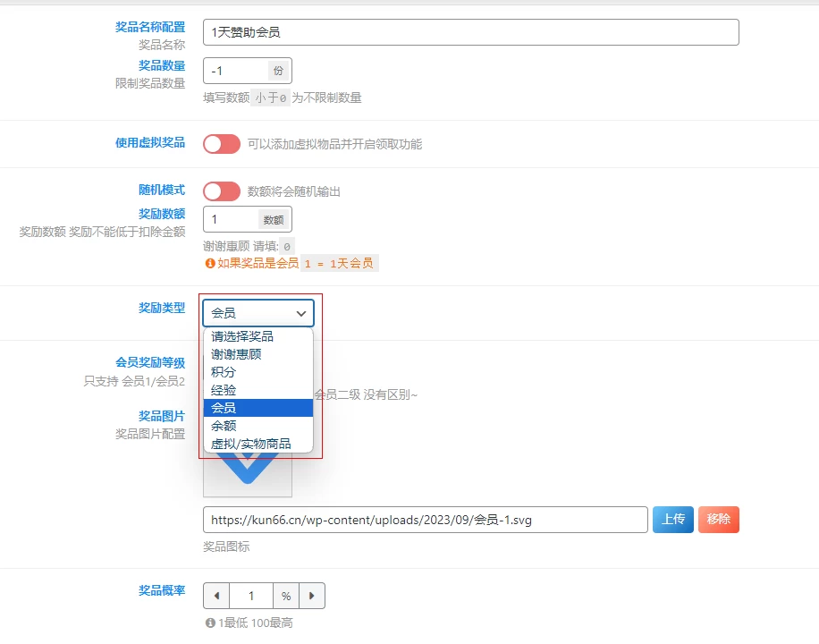Increase 奖品概率 with the right arrow

pyautogui.click(x=312, y=595)
